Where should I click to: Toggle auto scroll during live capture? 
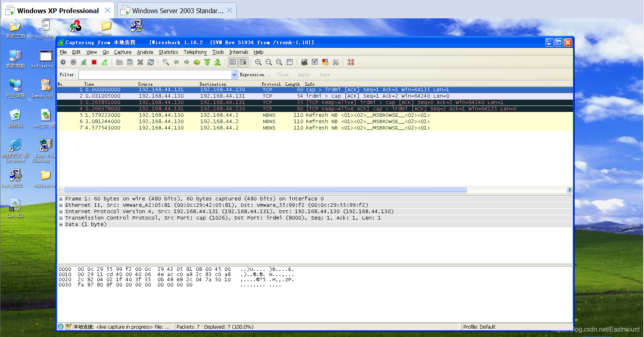tap(243, 62)
